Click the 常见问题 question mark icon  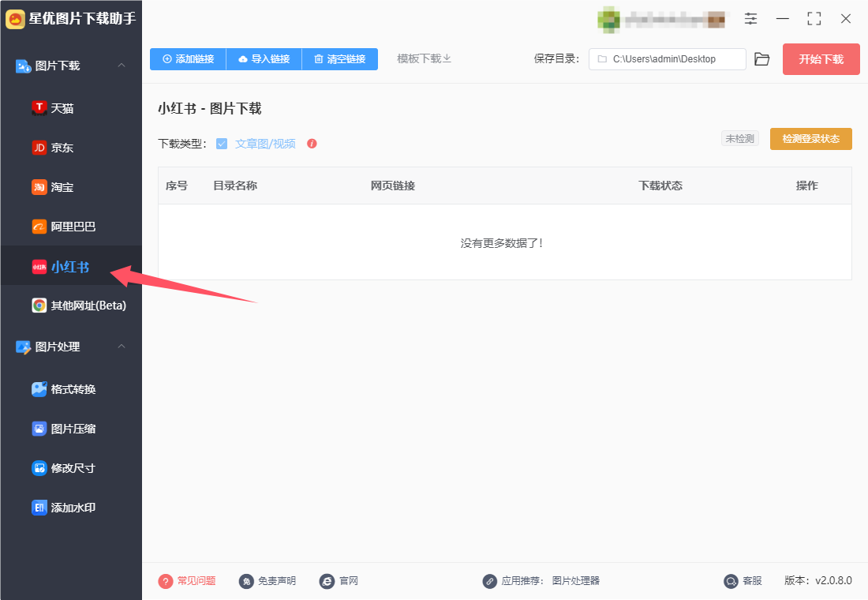pyautogui.click(x=166, y=581)
